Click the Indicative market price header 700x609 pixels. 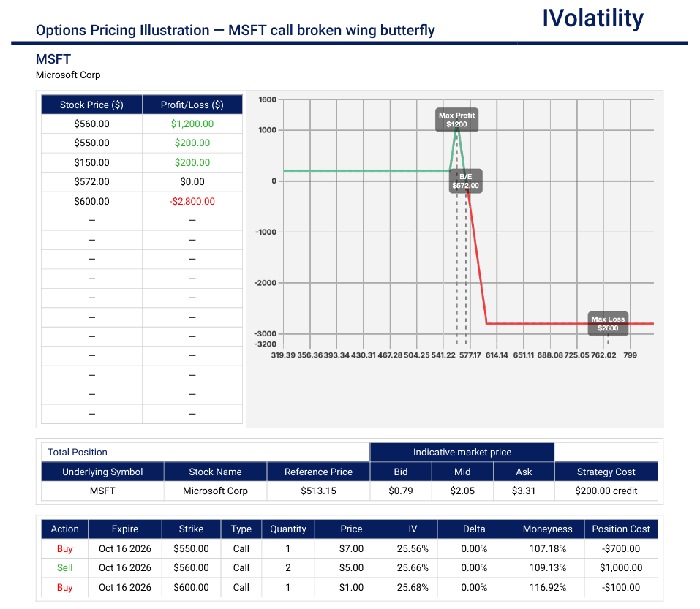(x=462, y=452)
